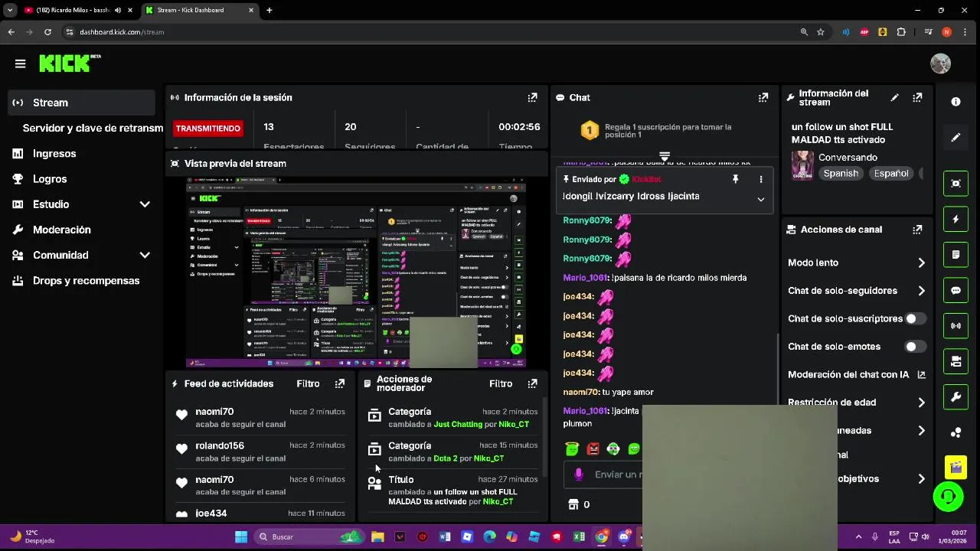The width and height of the screenshot is (980, 551).
Task: Expand the Comunidad sidebar section
Action: tap(145, 255)
